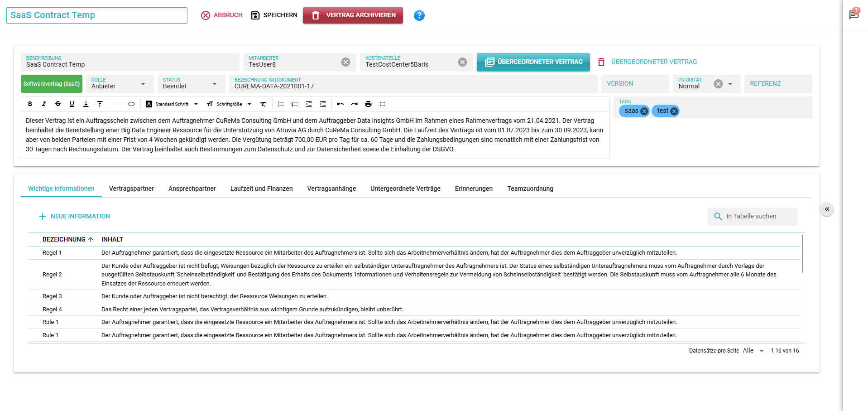Undo the last editor change
The width and height of the screenshot is (868, 411).
point(340,104)
